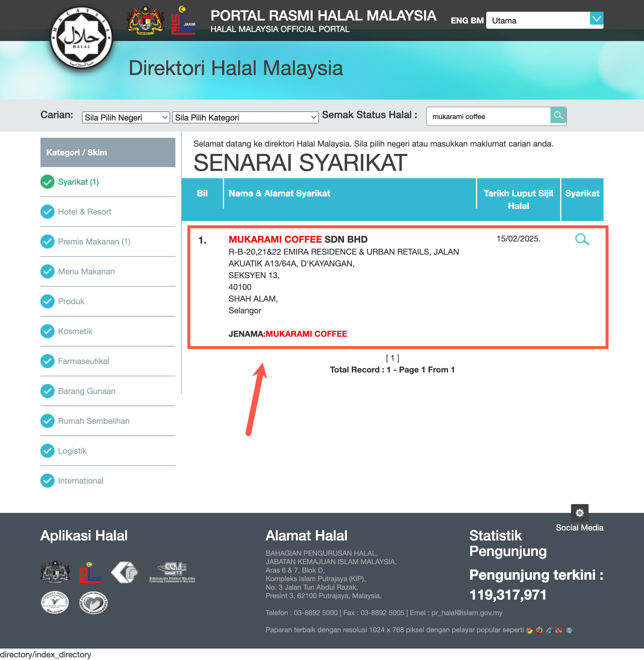Click the Firefox browser icon in footer
The height and width of the screenshot is (660, 644).
tap(539, 630)
